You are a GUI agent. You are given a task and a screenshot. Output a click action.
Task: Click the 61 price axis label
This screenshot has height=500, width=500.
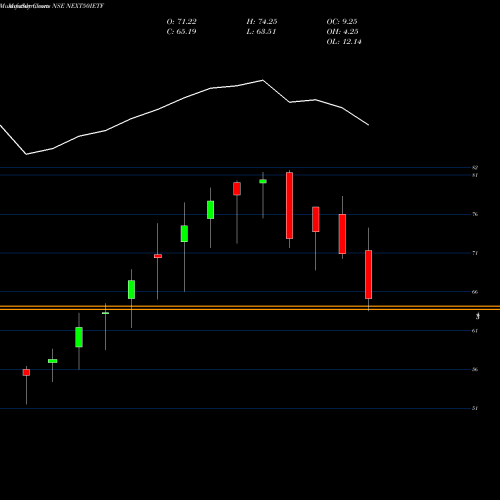point(475,331)
